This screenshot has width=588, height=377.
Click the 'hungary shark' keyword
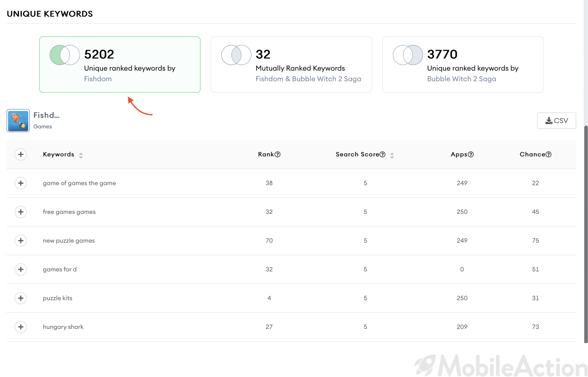[63, 327]
